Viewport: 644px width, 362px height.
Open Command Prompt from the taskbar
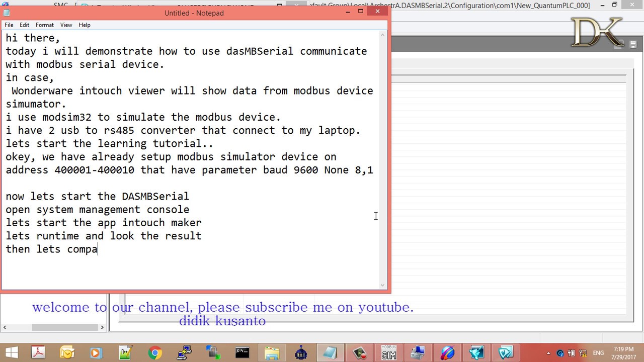point(243,352)
